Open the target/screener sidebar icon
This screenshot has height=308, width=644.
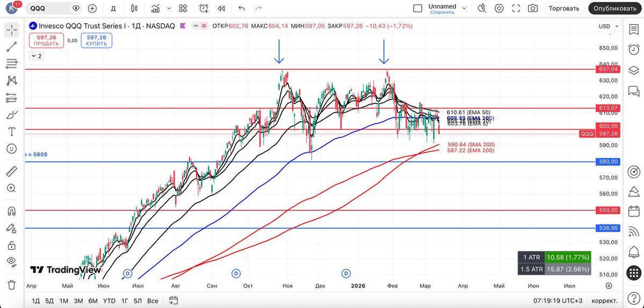634,172
